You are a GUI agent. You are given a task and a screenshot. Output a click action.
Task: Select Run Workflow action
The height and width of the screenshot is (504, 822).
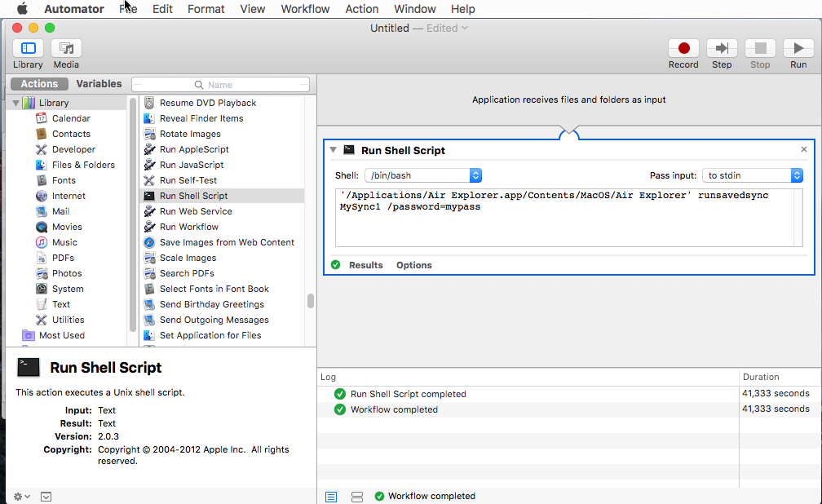click(188, 227)
